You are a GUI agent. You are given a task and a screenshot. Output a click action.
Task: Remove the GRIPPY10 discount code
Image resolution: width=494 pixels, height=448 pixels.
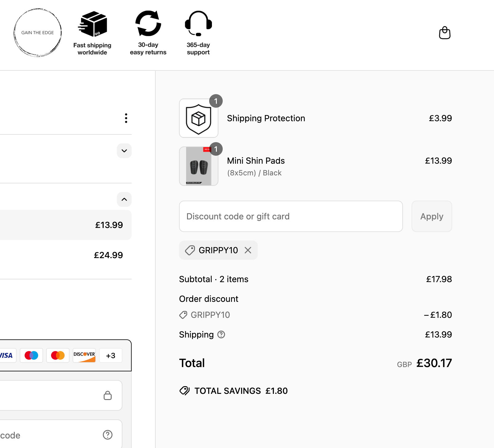248,250
